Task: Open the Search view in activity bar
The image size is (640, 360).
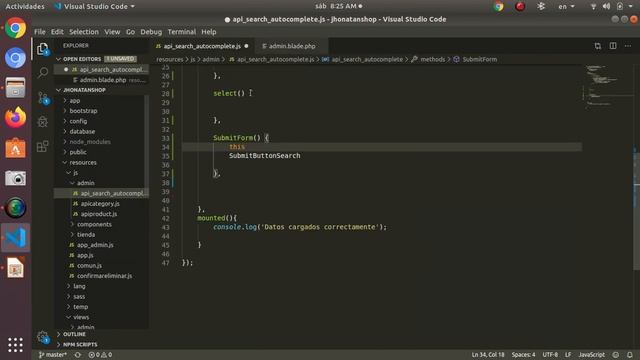Action: (x=43, y=73)
